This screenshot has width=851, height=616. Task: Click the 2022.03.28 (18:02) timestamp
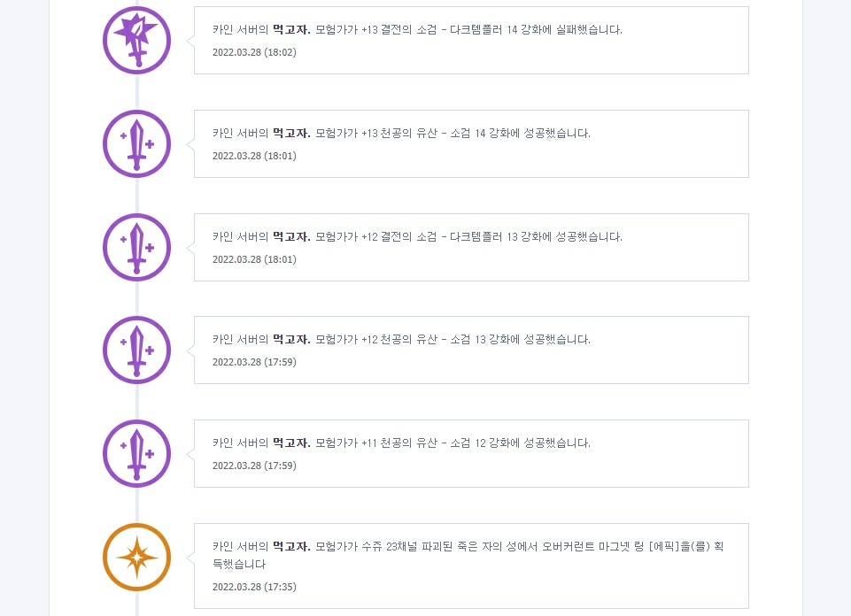[x=254, y=52]
